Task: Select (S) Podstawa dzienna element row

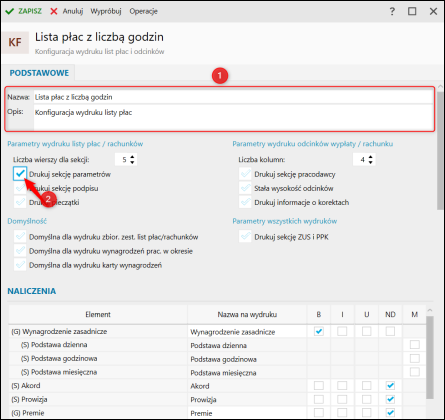Action: click(x=98, y=345)
